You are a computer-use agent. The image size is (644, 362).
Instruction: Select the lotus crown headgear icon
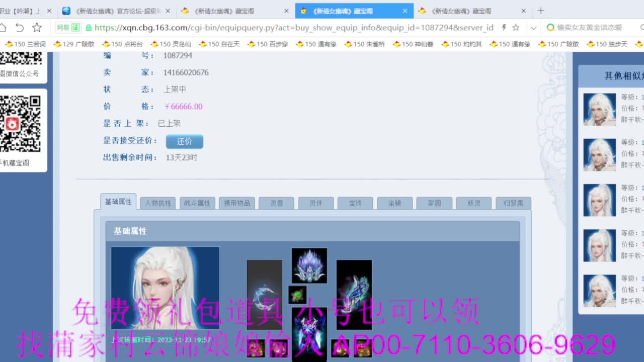[309, 265]
